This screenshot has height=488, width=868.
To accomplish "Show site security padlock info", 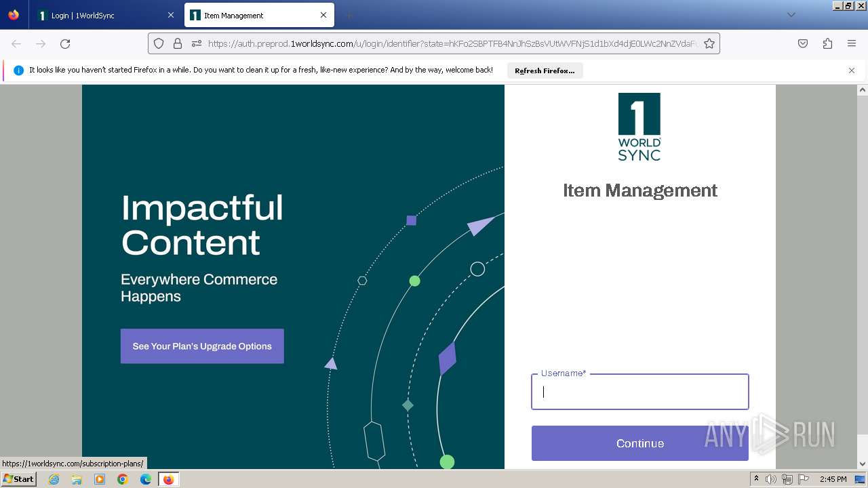I will coord(178,43).
